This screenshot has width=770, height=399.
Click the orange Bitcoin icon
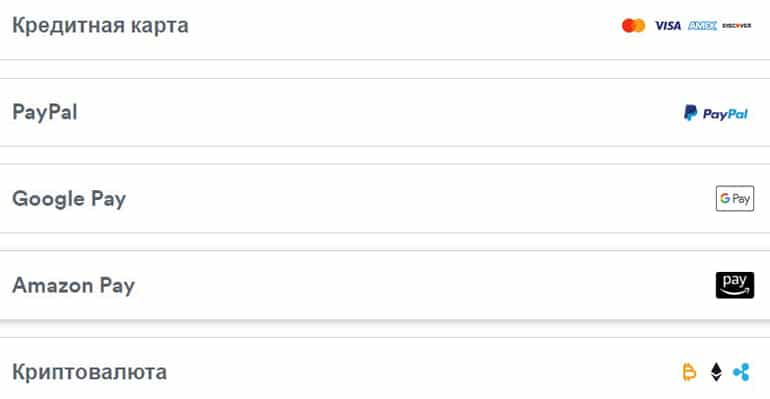(x=689, y=372)
